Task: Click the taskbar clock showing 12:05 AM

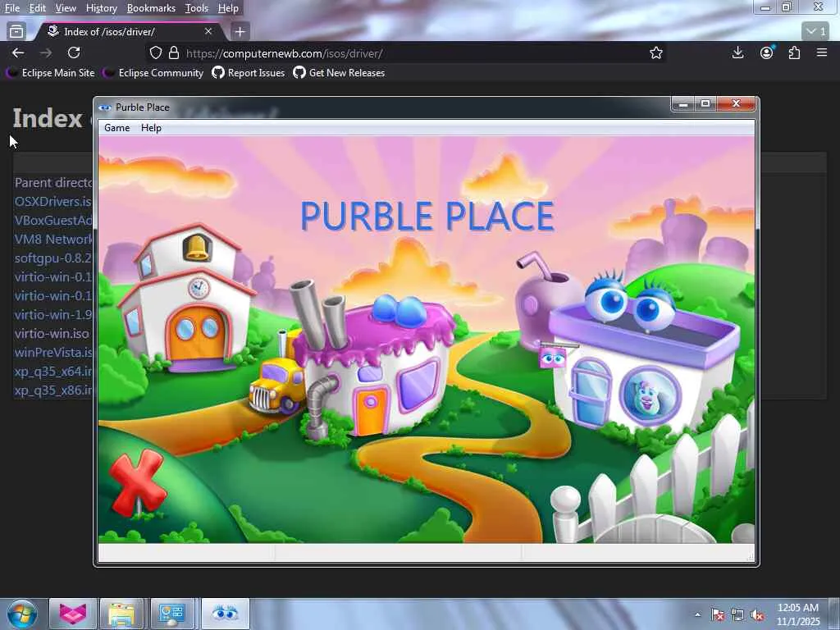Action: tap(798, 614)
